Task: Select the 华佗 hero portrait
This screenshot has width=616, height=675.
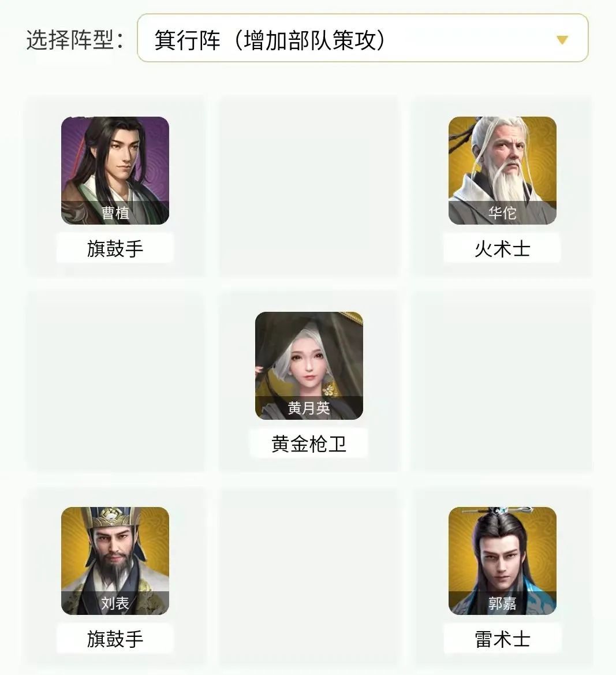Action: (x=502, y=170)
